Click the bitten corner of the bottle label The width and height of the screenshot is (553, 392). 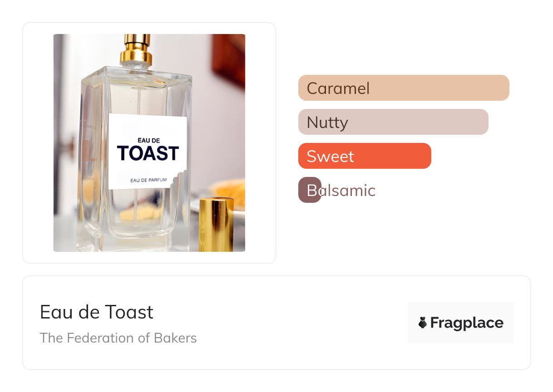[x=178, y=178]
